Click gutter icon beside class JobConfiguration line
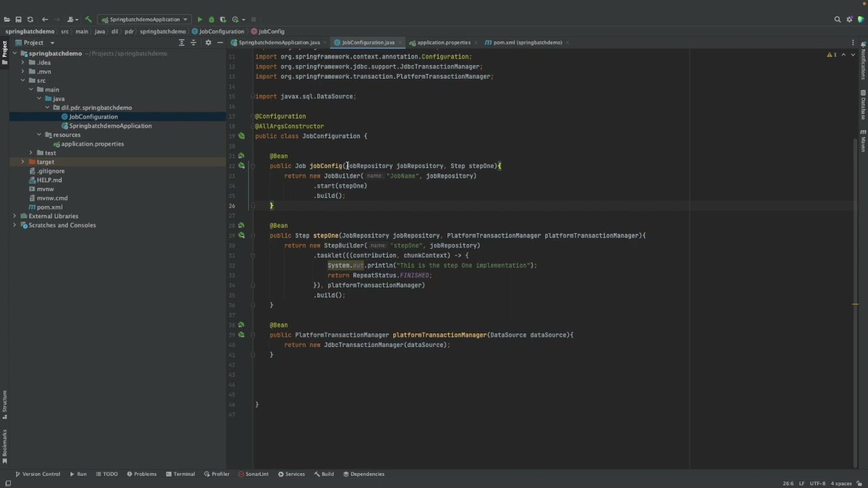 241,136
